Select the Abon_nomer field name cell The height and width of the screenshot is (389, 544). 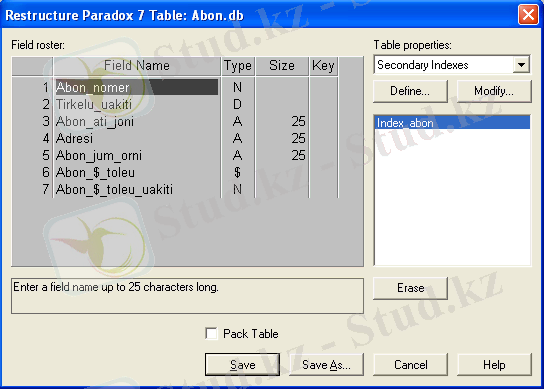(x=137, y=87)
